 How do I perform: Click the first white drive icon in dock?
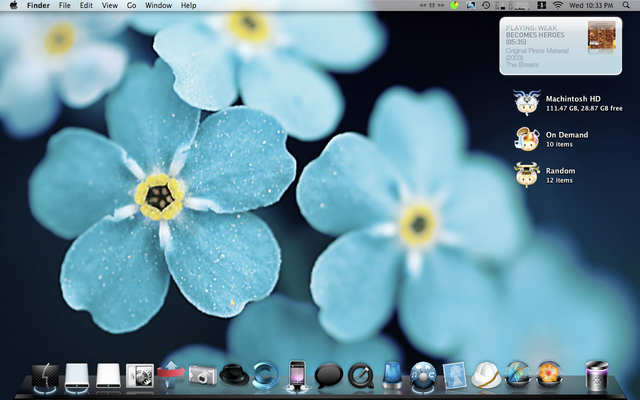77,376
